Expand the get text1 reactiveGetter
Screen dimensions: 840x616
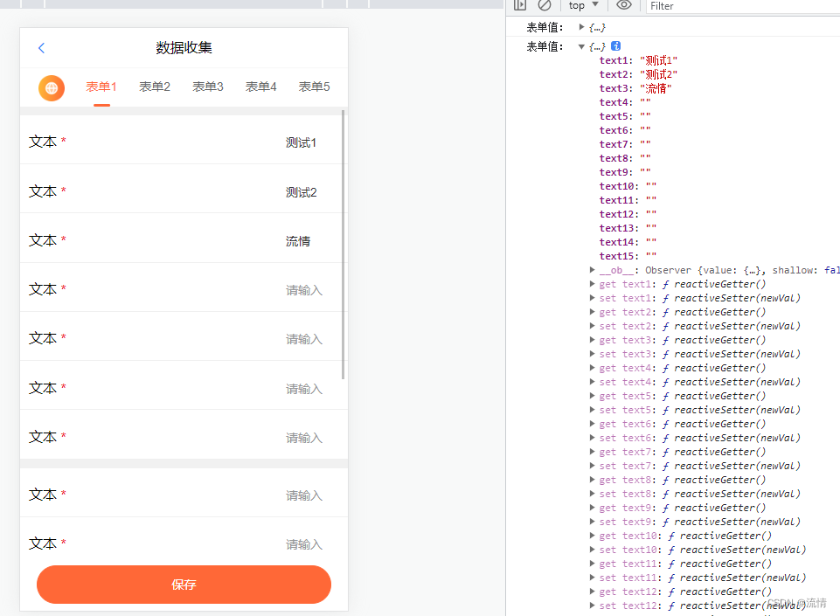594,284
